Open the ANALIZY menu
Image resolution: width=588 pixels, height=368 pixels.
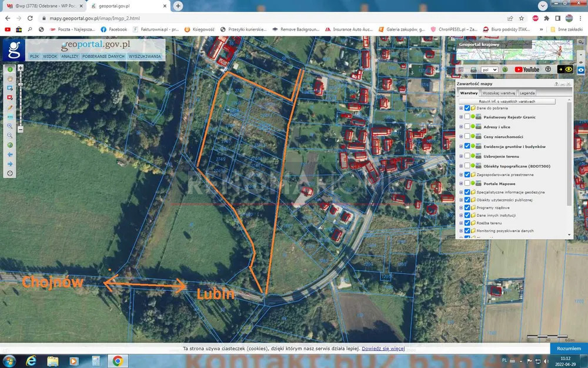pyautogui.click(x=69, y=57)
